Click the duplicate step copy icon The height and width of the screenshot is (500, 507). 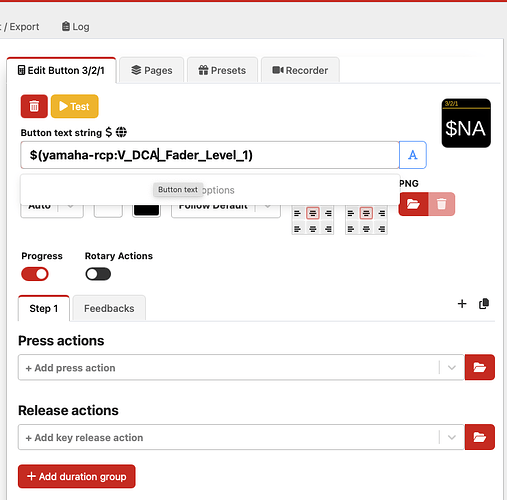484,304
